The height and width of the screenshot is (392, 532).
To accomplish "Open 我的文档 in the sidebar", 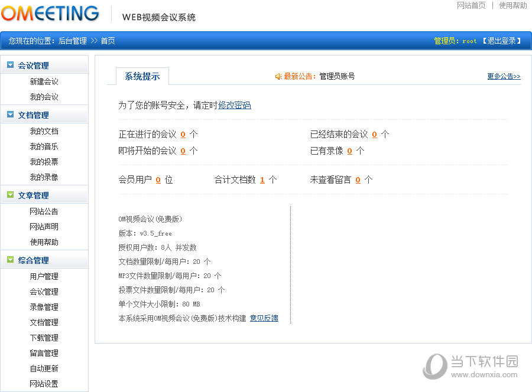I will click(x=44, y=131).
